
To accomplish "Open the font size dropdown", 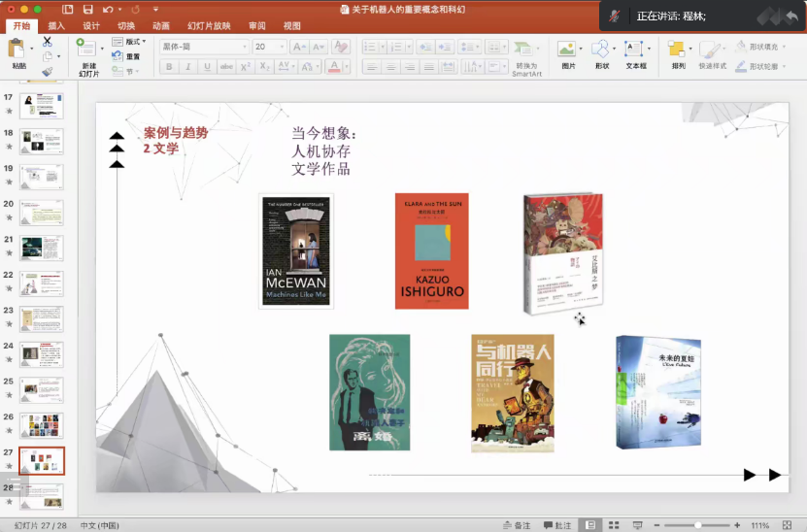I will point(268,47).
